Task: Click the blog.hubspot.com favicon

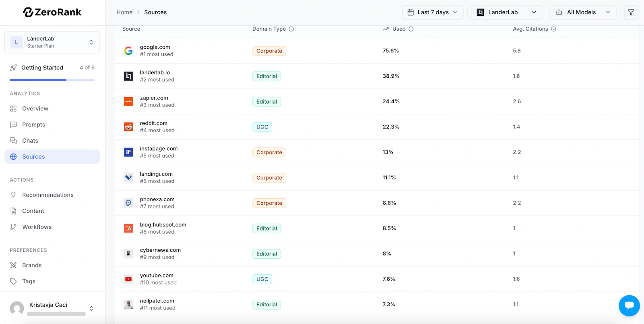Action: point(128,228)
